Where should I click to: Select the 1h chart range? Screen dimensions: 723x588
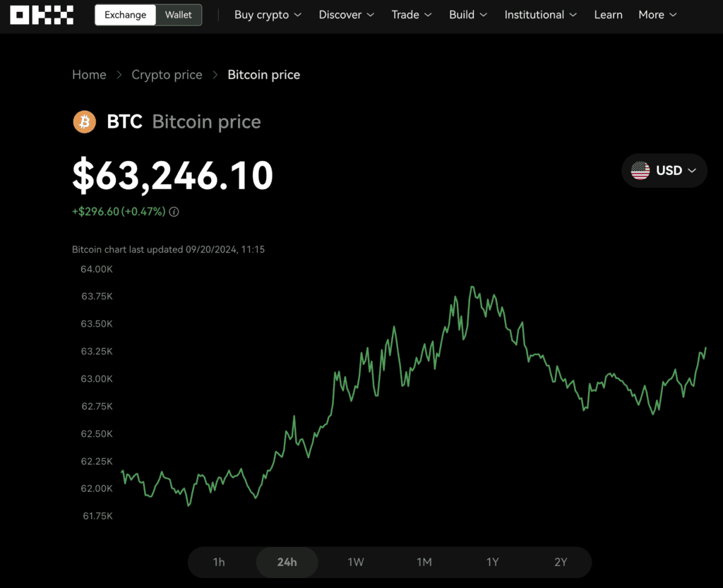click(219, 562)
